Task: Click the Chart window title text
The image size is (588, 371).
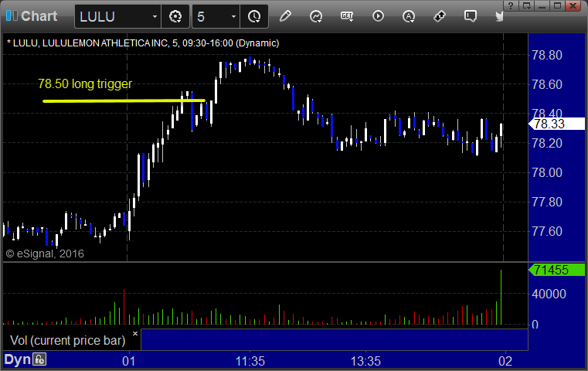Action: 39,15
